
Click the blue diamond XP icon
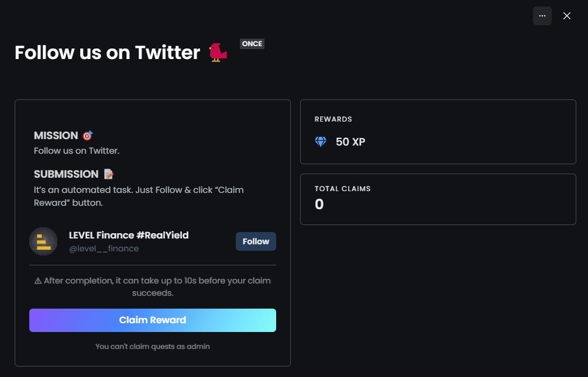321,141
